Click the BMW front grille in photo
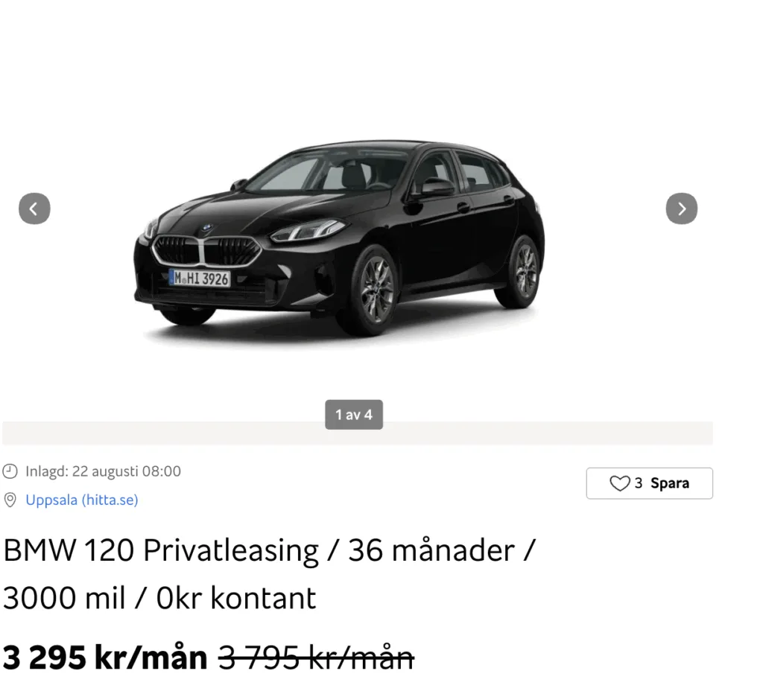Viewport: 763px width, 700px height. click(x=207, y=251)
